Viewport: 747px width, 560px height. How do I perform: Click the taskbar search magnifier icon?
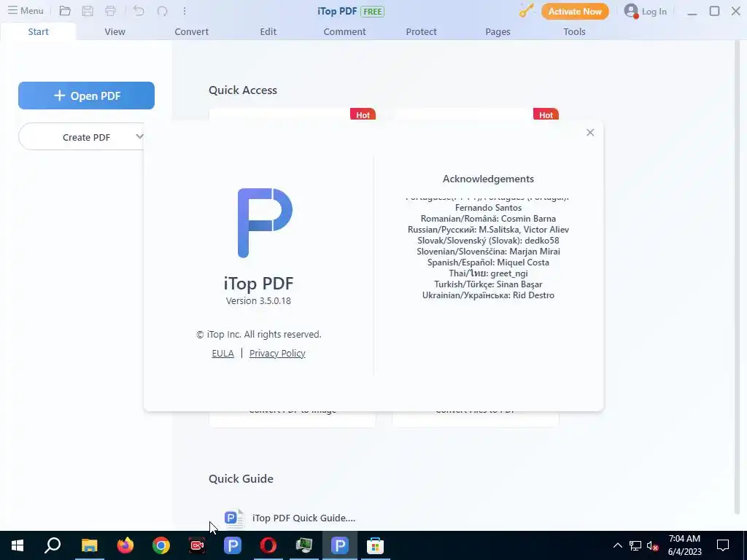[53, 545]
